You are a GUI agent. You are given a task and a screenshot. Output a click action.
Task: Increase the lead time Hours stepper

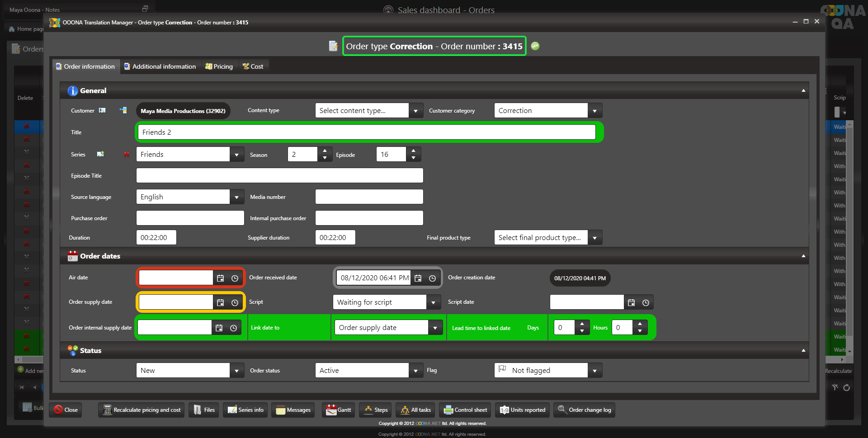(x=640, y=324)
